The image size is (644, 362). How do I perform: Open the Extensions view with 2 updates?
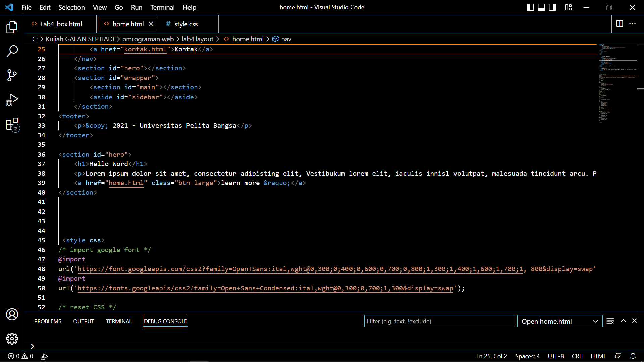coord(12,124)
